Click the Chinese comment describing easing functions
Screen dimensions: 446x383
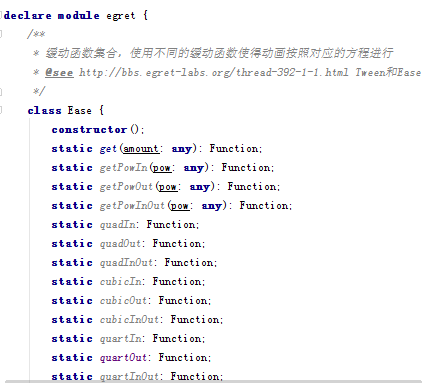pos(219,53)
